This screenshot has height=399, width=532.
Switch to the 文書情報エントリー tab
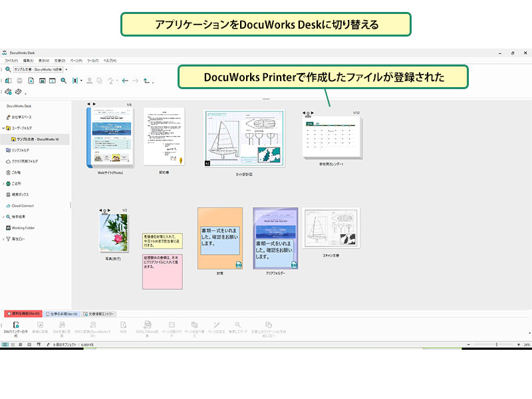[x=98, y=314]
